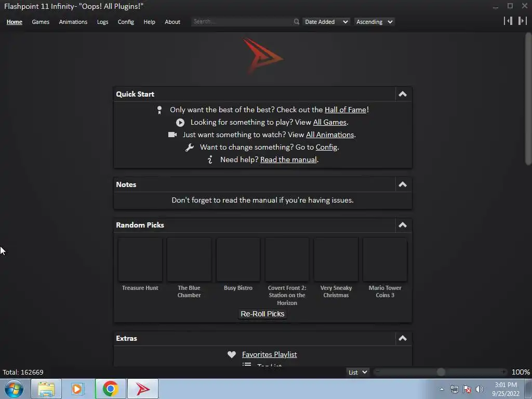Screen dimensions: 532x399
Task: Click the network tray icon
Action: pyautogui.click(x=454, y=389)
